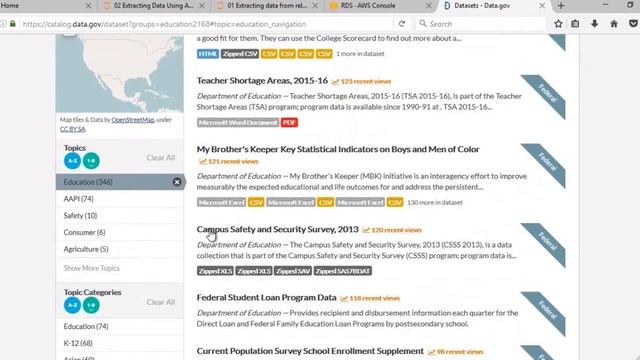
Task: Switch to 01 Extracting data from tab
Action: click(267, 6)
